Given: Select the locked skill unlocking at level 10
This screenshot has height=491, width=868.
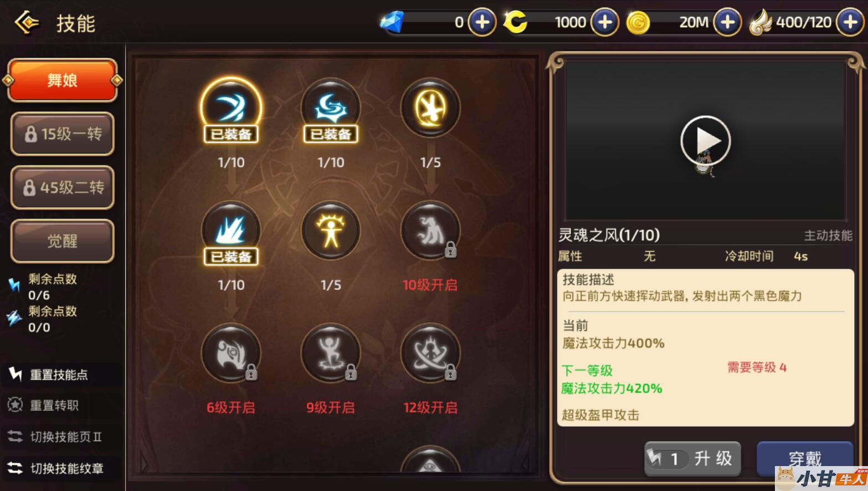Looking at the screenshot, I should pyautogui.click(x=430, y=231).
